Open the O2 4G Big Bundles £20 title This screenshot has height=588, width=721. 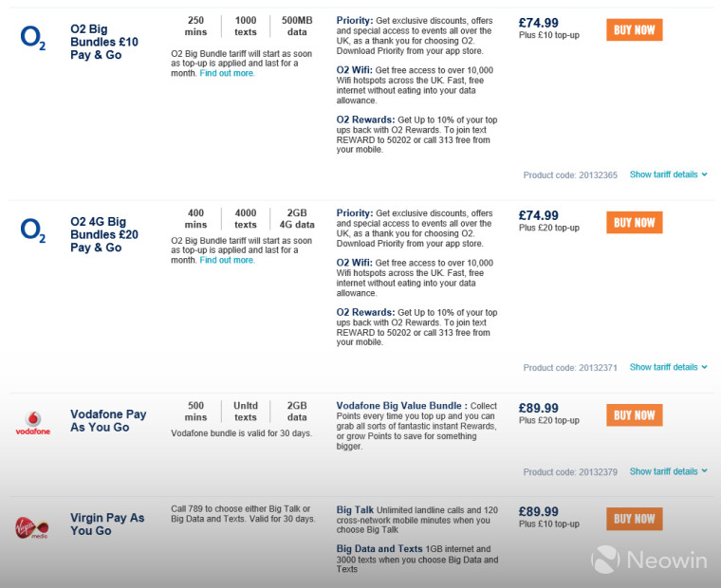point(104,234)
